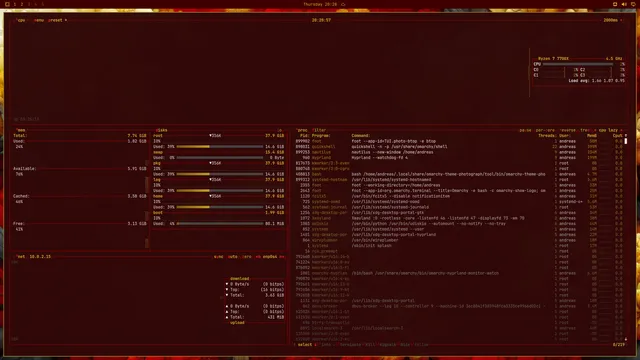Switch to workspace 1 in top bar
Image resolution: width=640 pixels, height=360 pixels.
click(15, 4)
